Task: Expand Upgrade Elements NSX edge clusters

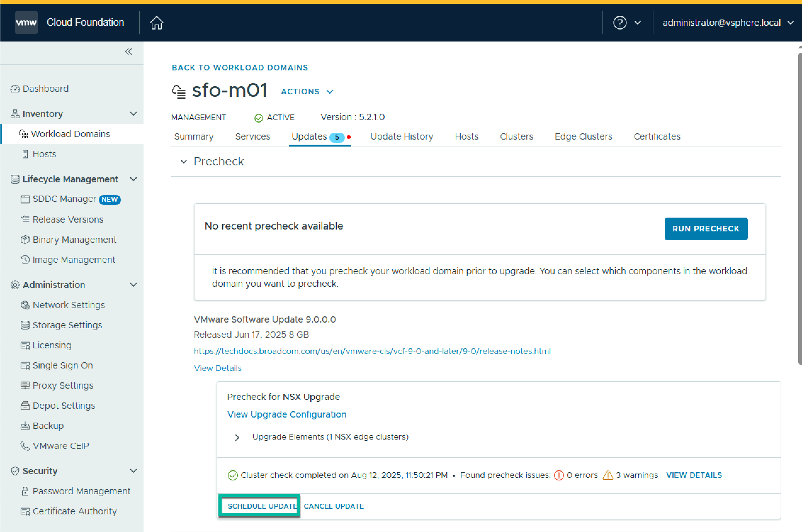Action: (237, 437)
